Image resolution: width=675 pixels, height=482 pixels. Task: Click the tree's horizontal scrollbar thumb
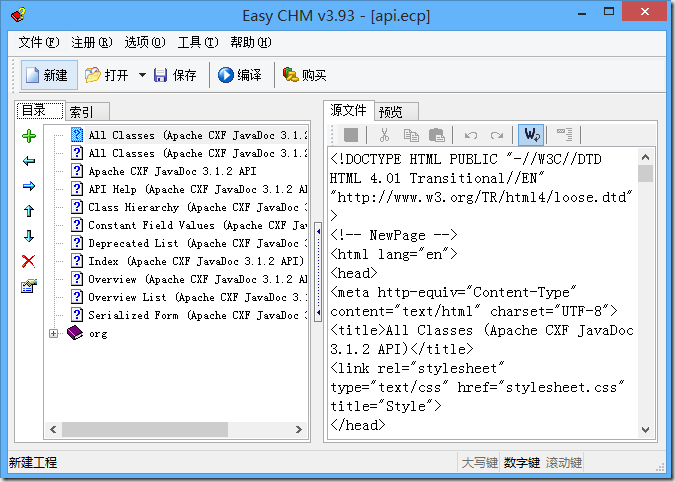(x=145, y=429)
